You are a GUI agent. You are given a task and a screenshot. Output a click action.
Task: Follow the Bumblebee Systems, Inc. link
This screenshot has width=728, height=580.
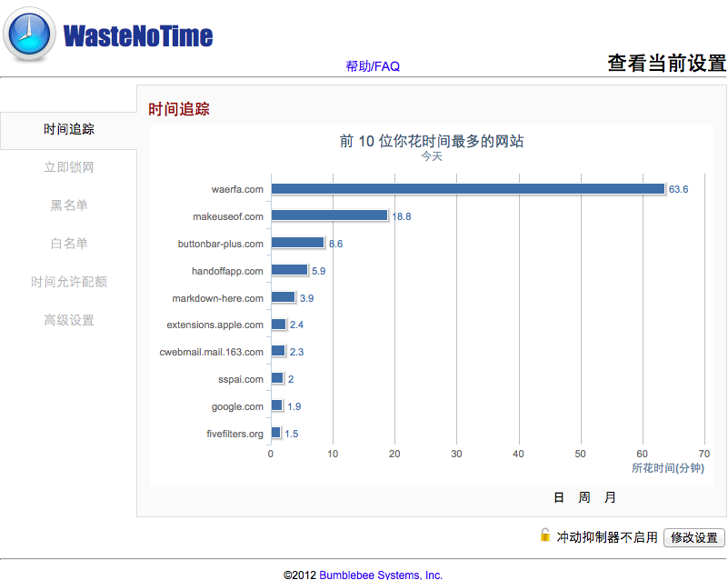[x=381, y=575]
